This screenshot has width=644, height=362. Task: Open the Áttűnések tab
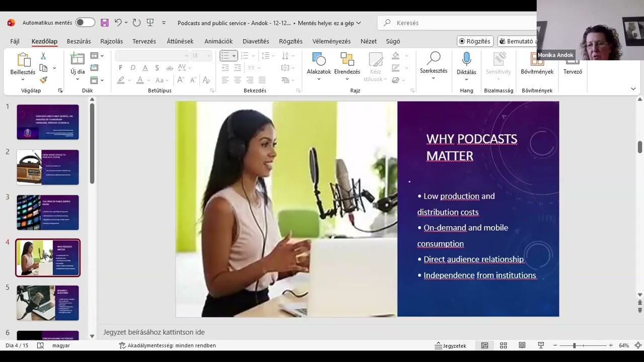180,41
